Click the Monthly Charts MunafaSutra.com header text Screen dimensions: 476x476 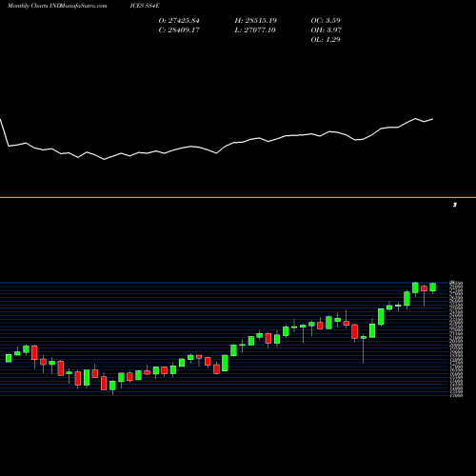tap(57, 6)
